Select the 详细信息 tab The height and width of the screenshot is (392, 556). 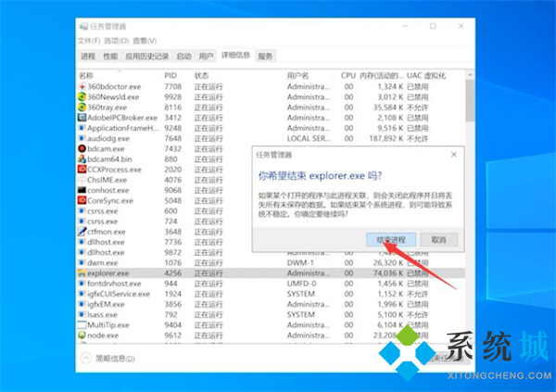click(235, 56)
